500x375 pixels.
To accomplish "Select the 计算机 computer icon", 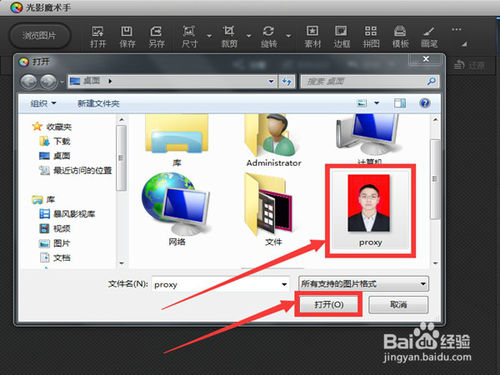I will 369,138.
